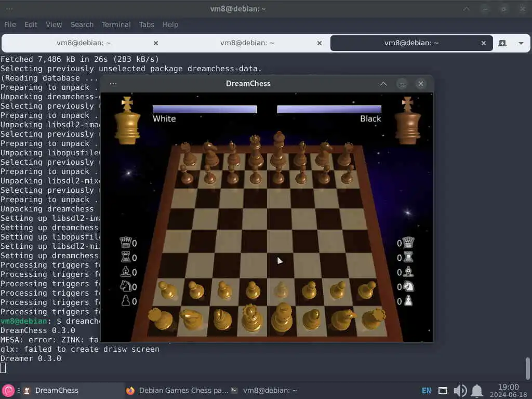
Task: Select the white e2 pawn
Action: pyautogui.click(x=280, y=290)
